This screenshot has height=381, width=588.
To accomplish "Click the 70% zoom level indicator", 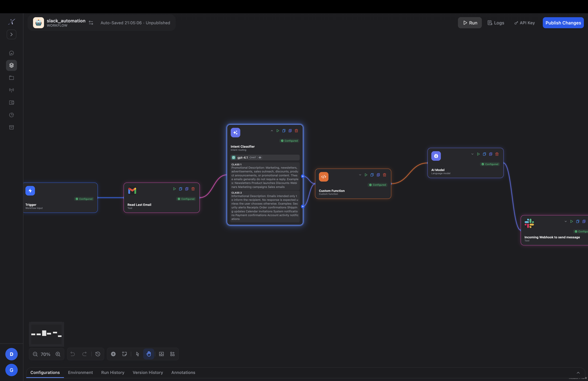I will point(45,354).
